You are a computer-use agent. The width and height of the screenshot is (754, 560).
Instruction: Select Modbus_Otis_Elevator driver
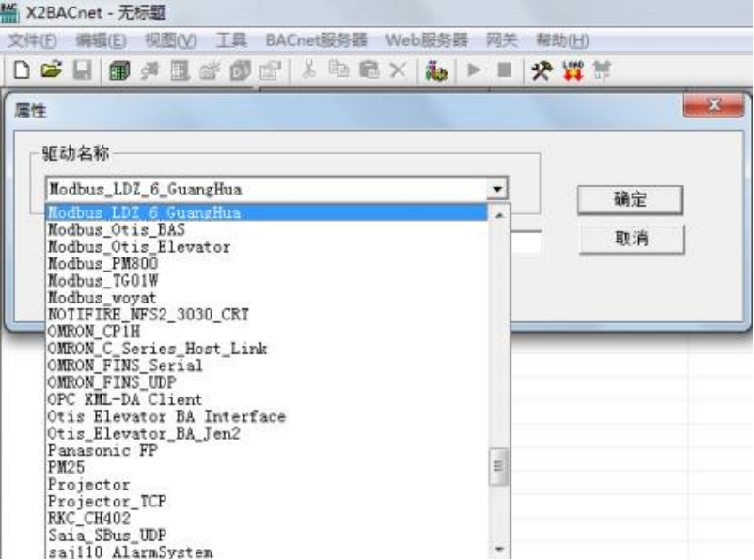266,246
